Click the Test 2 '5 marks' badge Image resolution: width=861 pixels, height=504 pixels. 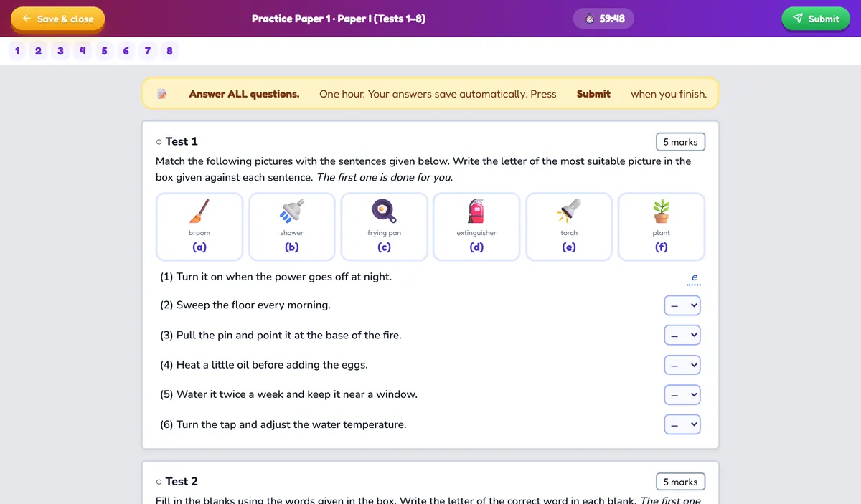[x=681, y=482]
